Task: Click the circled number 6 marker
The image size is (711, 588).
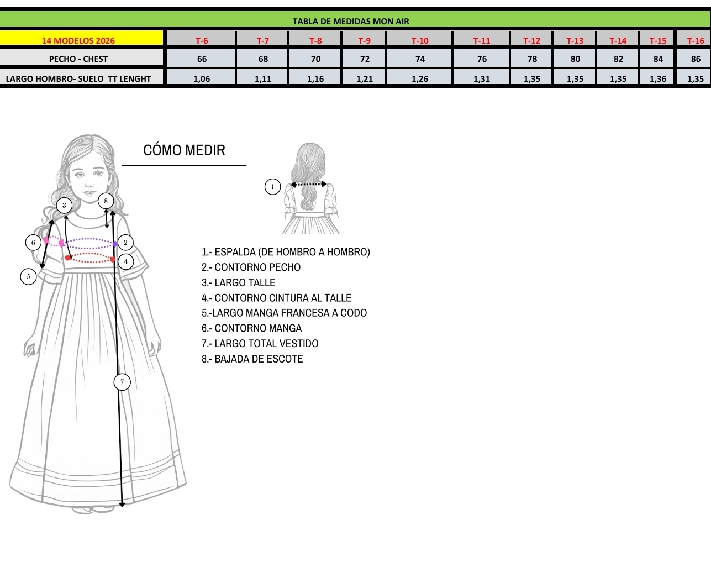Action: (33, 242)
